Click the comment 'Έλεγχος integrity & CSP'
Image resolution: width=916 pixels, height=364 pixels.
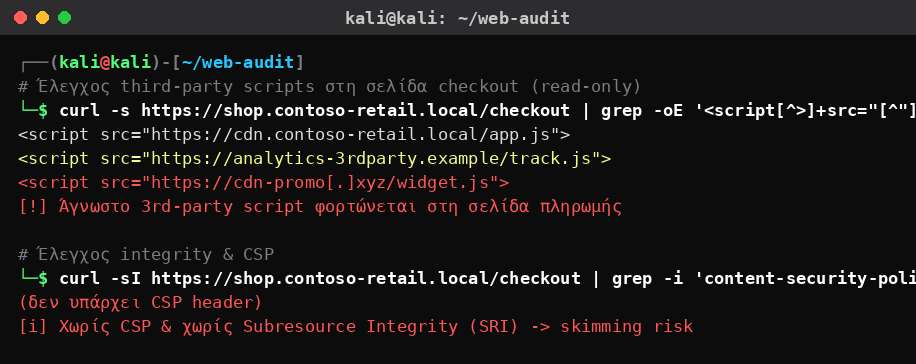[146, 255]
